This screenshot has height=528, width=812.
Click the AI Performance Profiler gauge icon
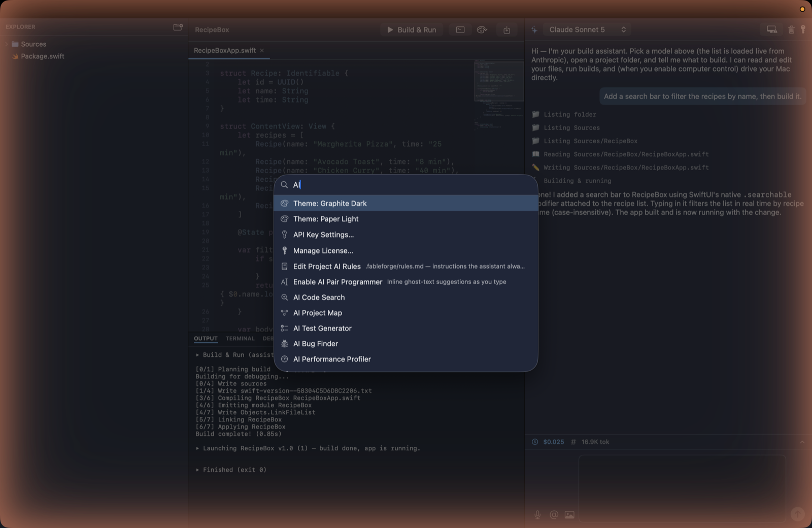point(284,359)
